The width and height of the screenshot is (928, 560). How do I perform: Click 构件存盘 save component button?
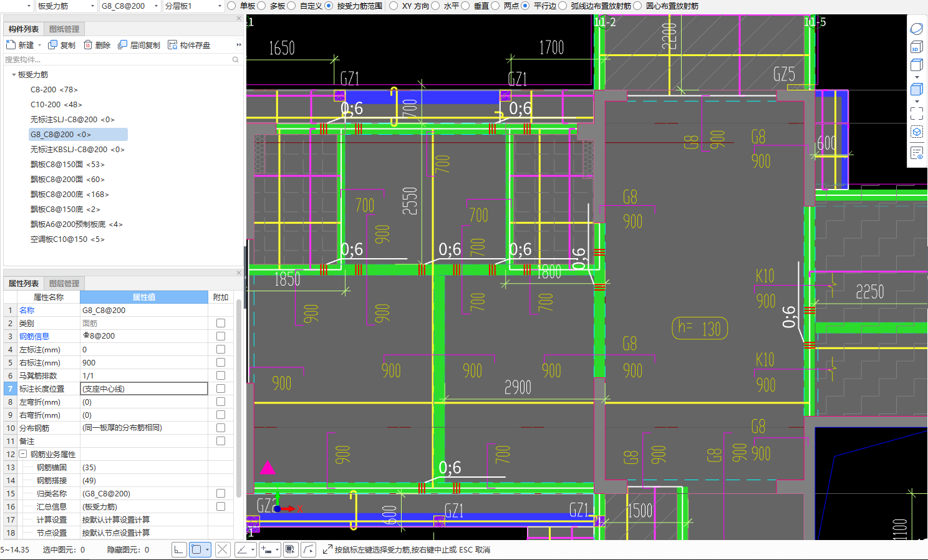(x=189, y=45)
